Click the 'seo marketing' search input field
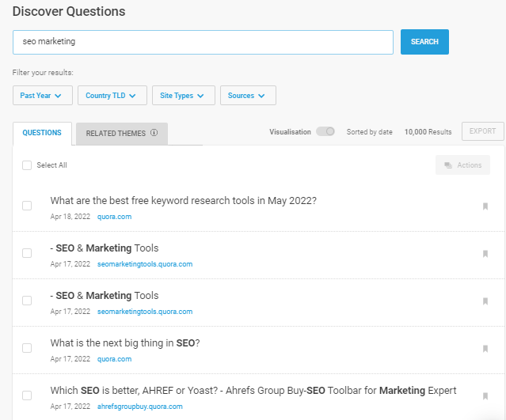506x420 pixels. coord(203,42)
